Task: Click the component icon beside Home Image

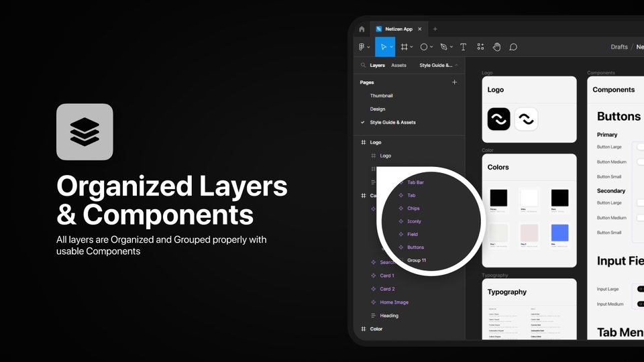Action: (374, 302)
